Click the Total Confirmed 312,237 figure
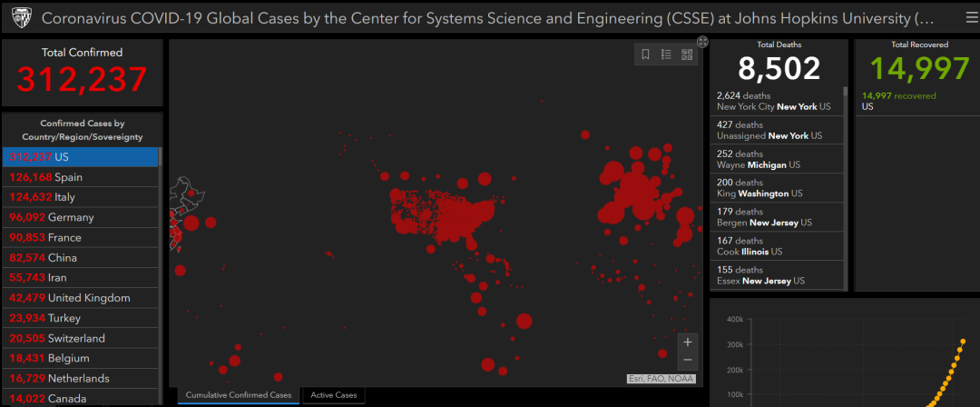The image size is (980, 407). (82, 79)
